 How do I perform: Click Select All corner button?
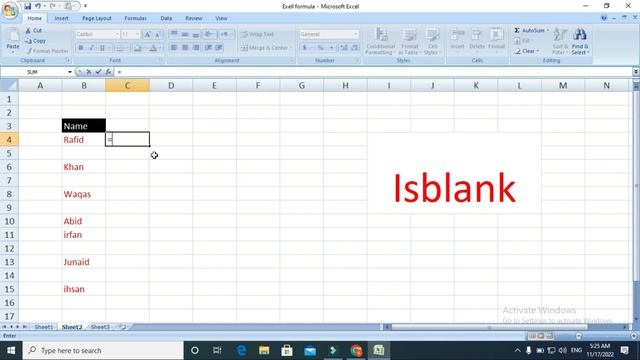click(9, 85)
